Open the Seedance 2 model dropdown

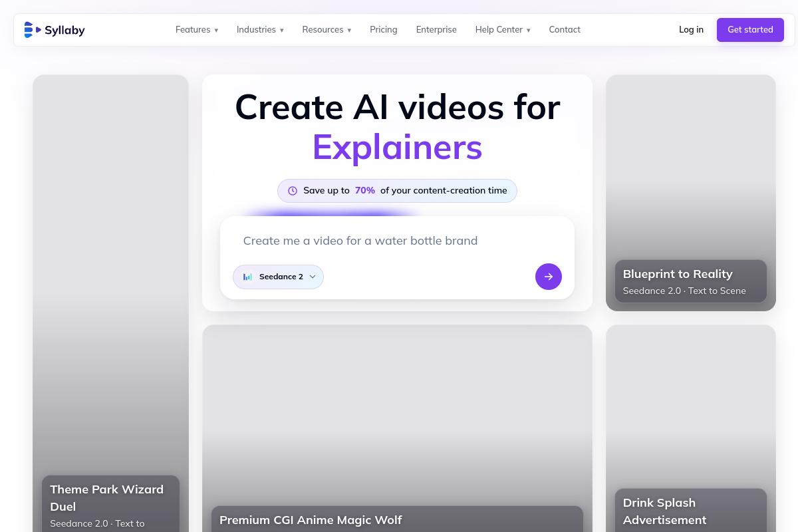tap(278, 277)
